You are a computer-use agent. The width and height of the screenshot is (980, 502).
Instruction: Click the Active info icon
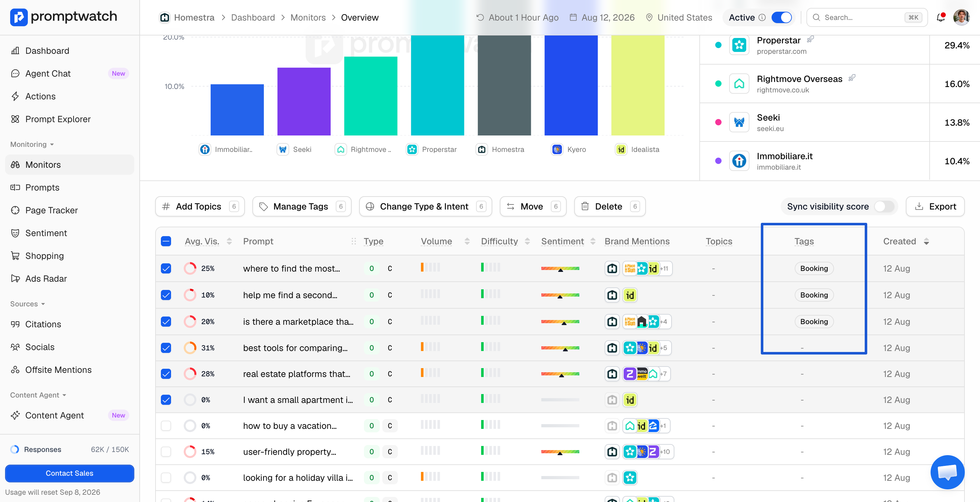pyautogui.click(x=762, y=17)
